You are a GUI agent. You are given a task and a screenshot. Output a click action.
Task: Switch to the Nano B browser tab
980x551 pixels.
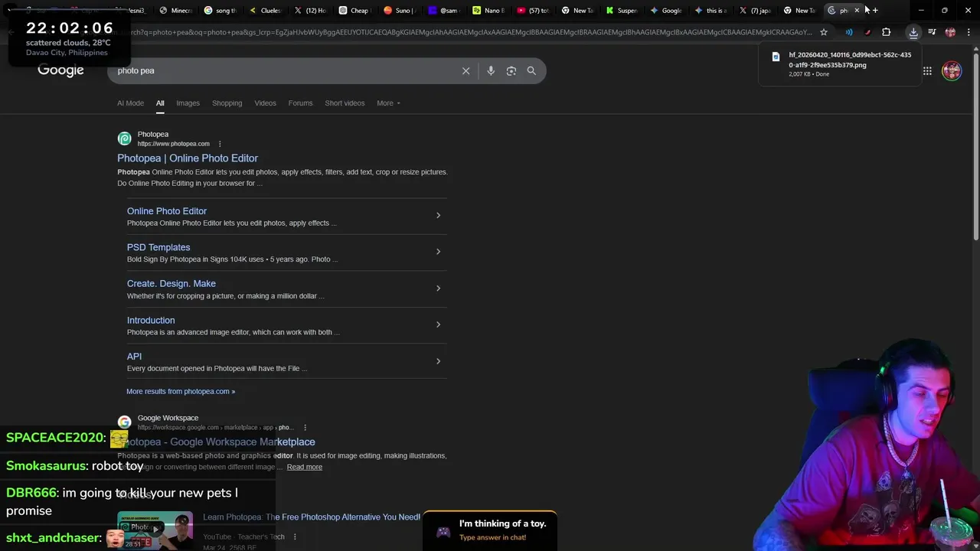pyautogui.click(x=489, y=10)
